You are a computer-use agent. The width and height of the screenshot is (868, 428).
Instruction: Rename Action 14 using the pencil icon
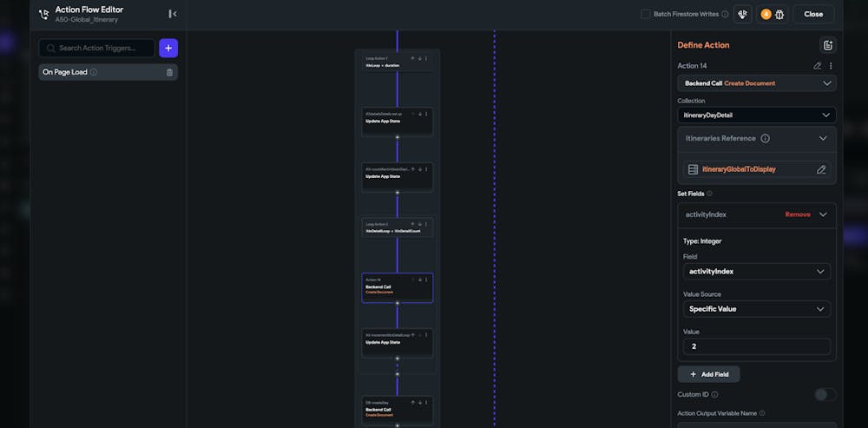[x=817, y=66]
